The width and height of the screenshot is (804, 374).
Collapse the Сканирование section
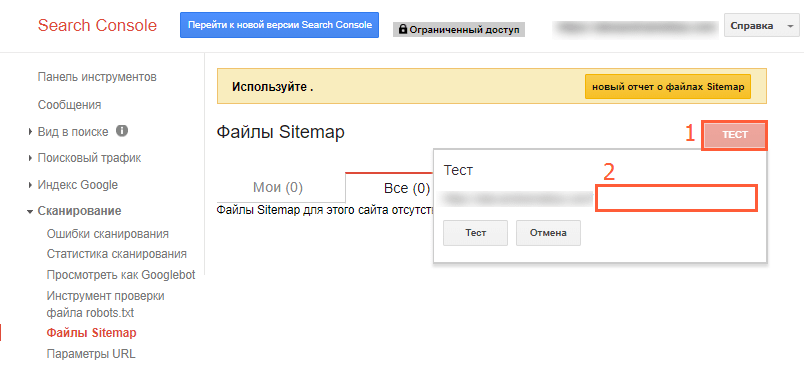point(31,211)
